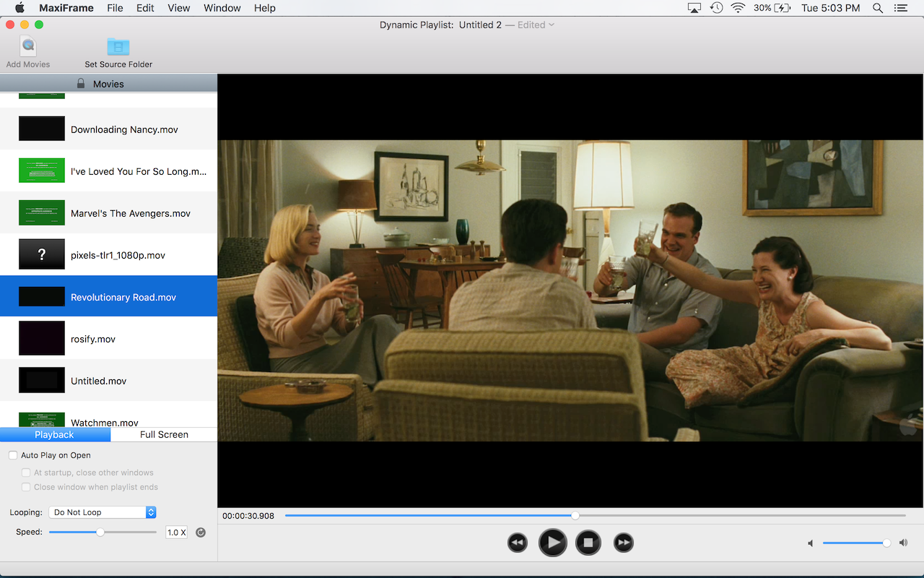Stop the movie with the stop button
Viewport: 924px width, 578px height.
coord(588,543)
